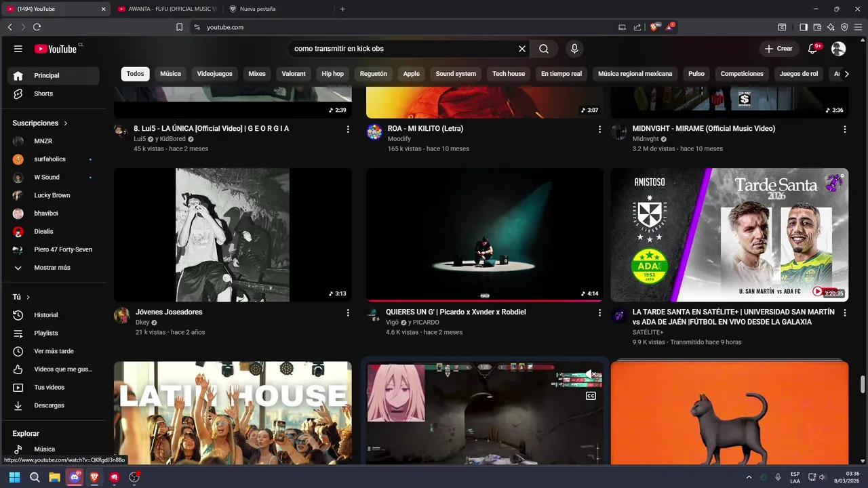The image size is (868, 488).
Task: Select the Valorant filter chip
Action: point(294,74)
